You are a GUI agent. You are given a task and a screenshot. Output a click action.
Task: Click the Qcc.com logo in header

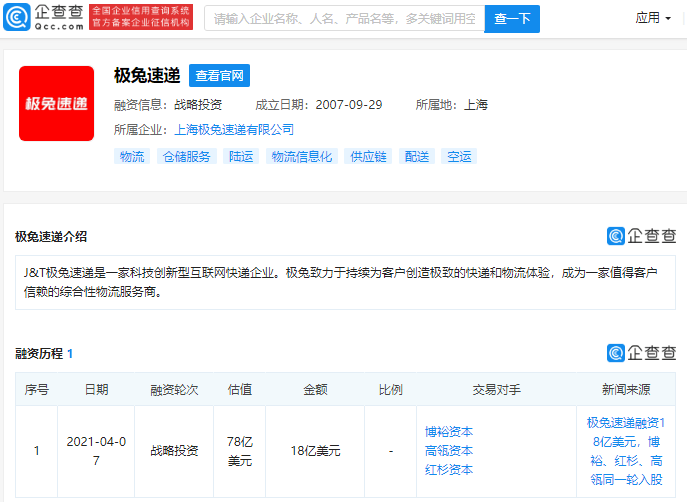pos(43,17)
